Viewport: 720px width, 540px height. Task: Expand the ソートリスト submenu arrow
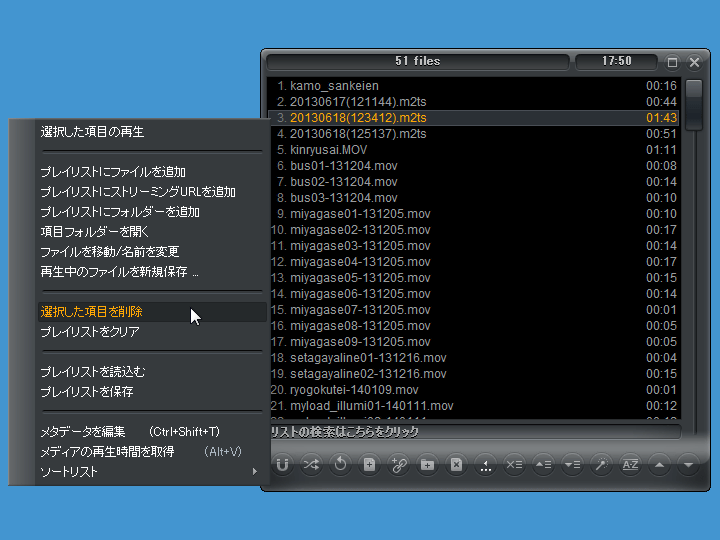pyautogui.click(x=255, y=472)
